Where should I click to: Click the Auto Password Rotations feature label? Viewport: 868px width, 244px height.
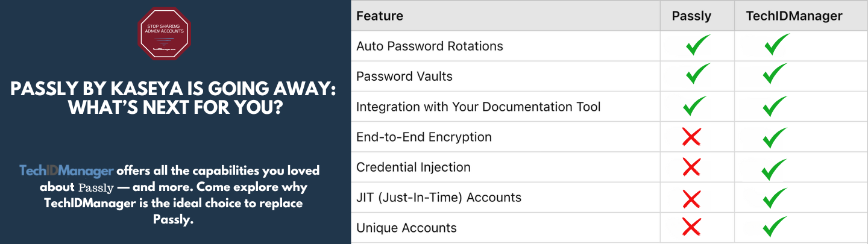pyautogui.click(x=429, y=46)
